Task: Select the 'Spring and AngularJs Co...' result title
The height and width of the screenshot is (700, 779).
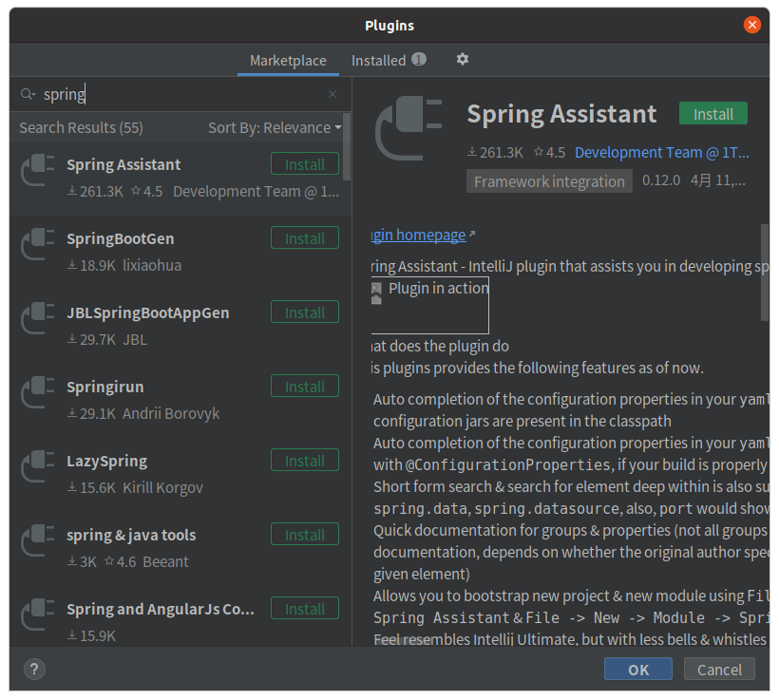Action: tap(161, 609)
